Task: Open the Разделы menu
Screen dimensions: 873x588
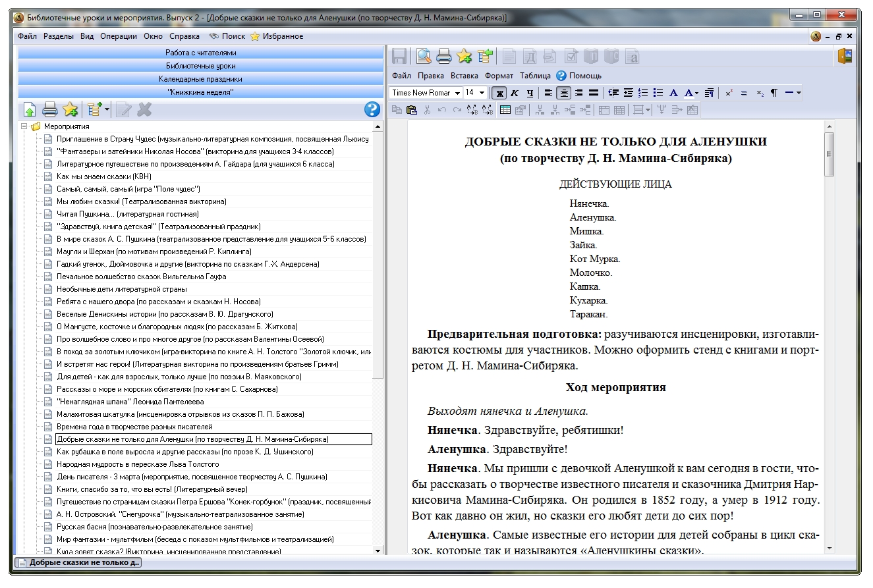Action: (59, 36)
